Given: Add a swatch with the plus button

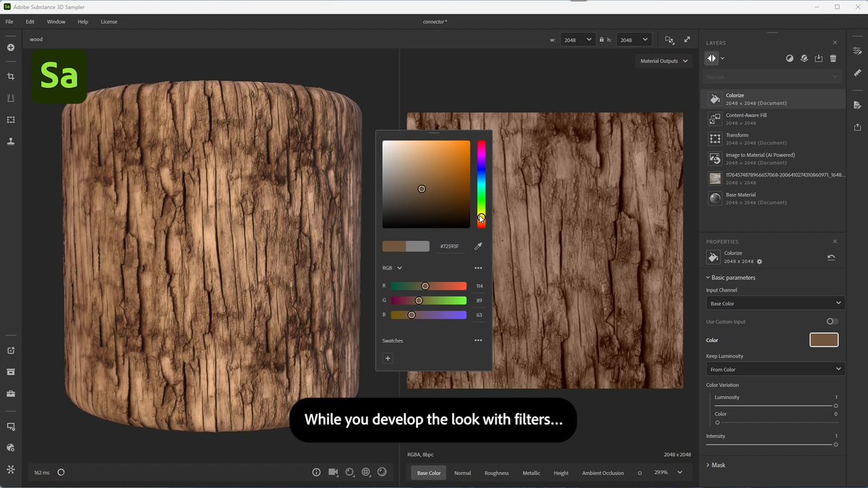Looking at the screenshot, I should 388,359.
